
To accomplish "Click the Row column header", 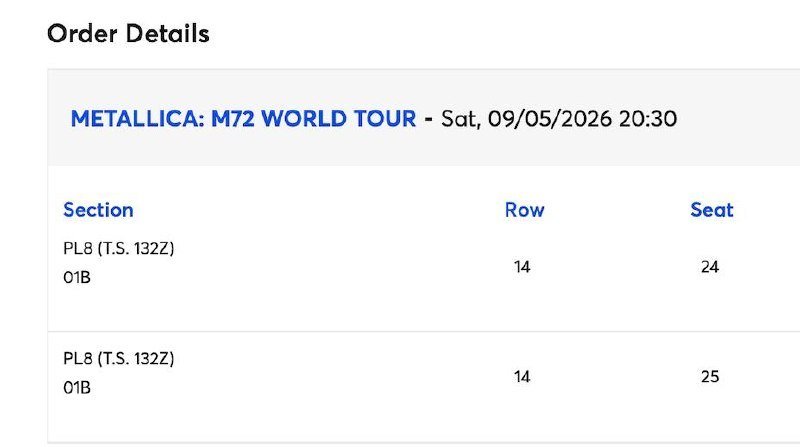I will tap(524, 210).
